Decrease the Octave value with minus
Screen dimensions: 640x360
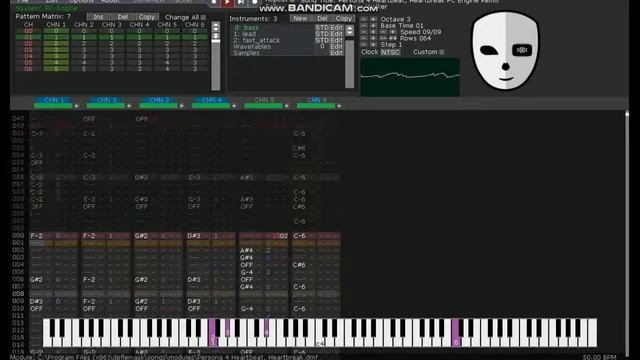[364, 19]
